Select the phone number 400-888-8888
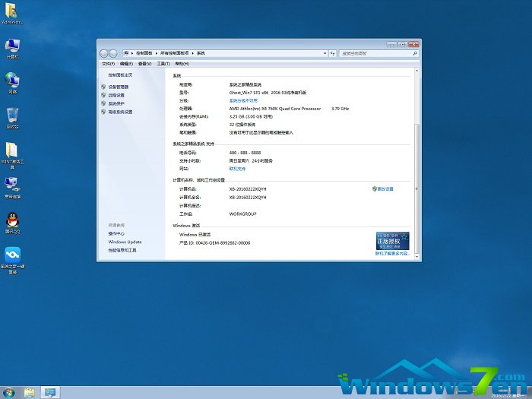Image resolution: width=532 pixels, height=399 pixels. point(245,153)
